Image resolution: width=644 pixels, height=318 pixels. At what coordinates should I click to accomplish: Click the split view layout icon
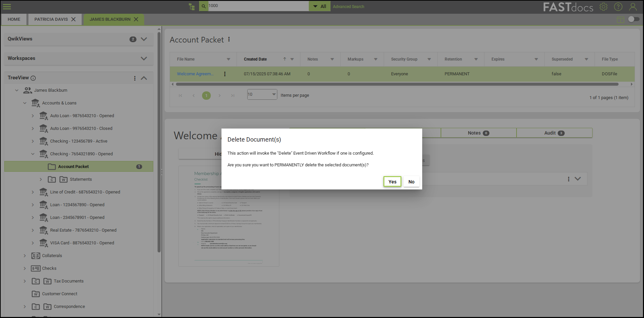click(x=620, y=20)
